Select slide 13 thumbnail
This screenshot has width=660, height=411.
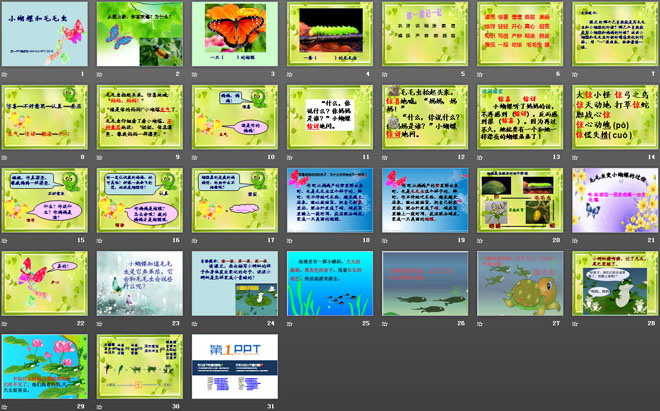coord(520,117)
